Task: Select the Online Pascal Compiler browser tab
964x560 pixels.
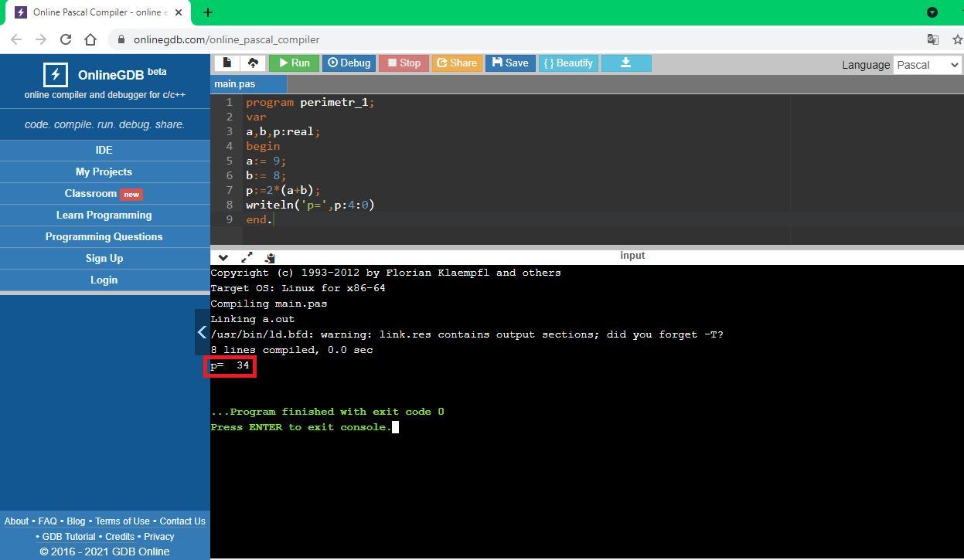Action: 98,12
